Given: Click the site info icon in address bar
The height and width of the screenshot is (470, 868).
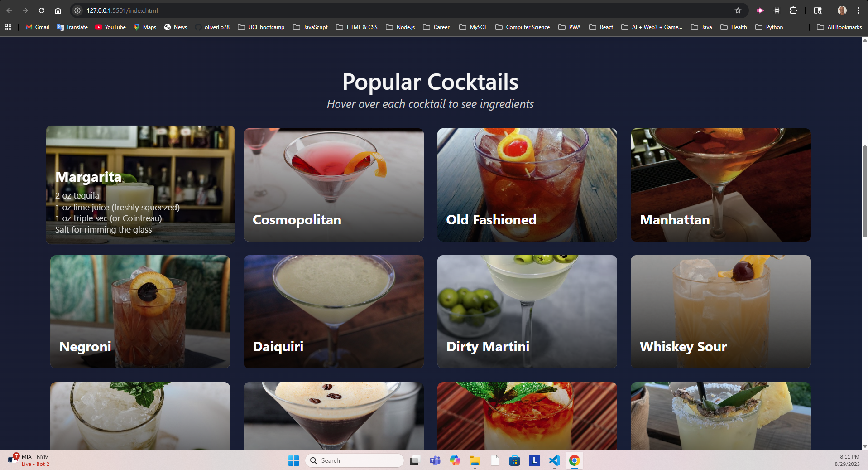Looking at the screenshot, I should coord(78,10).
